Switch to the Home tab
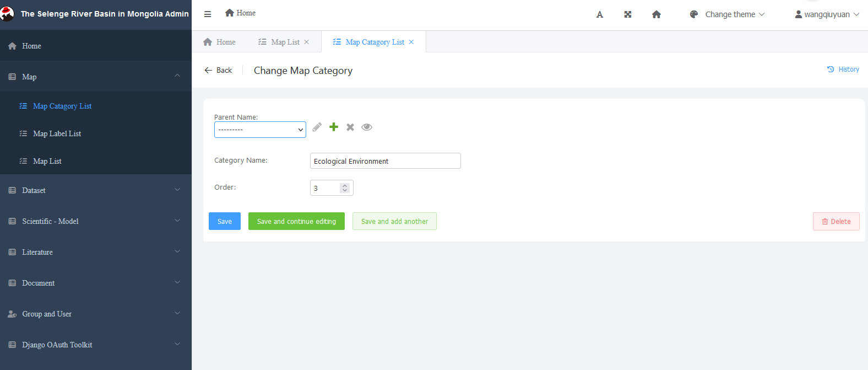 click(219, 42)
